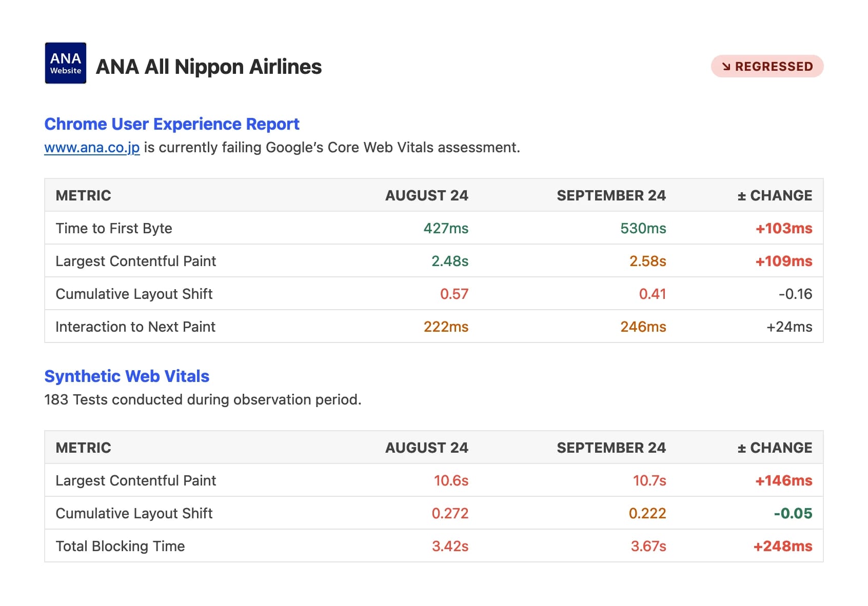The image size is (868, 606).
Task: Click the +146ms change value
Action: click(783, 481)
